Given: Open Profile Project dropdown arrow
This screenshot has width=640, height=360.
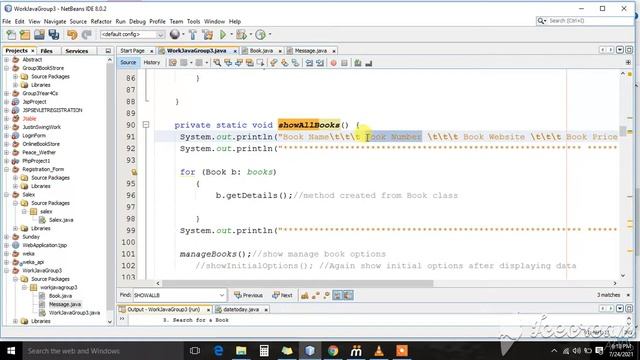Looking at the screenshot, I should click(269, 35).
